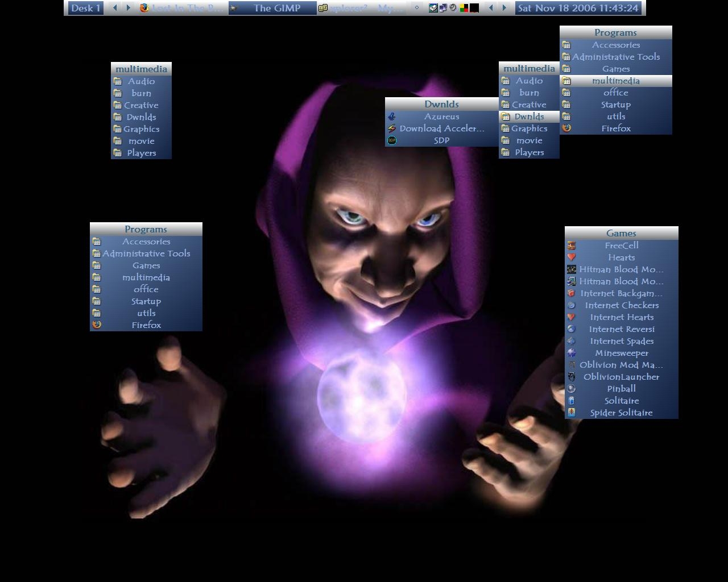Viewport: 728px width, 582px height.
Task: Click Firefox icon in Programs menu with multimedia highlighted
Action: click(x=566, y=128)
